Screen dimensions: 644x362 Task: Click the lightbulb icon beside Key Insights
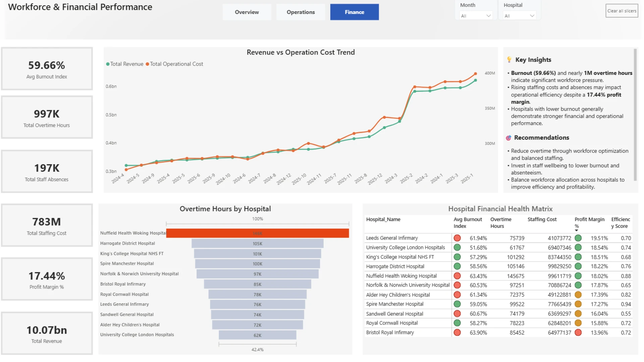(x=509, y=60)
